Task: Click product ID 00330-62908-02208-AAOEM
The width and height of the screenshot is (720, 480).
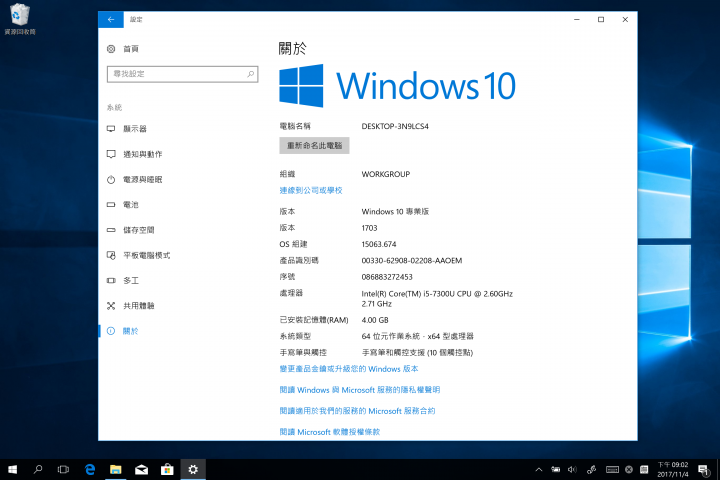Action: (x=412, y=260)
